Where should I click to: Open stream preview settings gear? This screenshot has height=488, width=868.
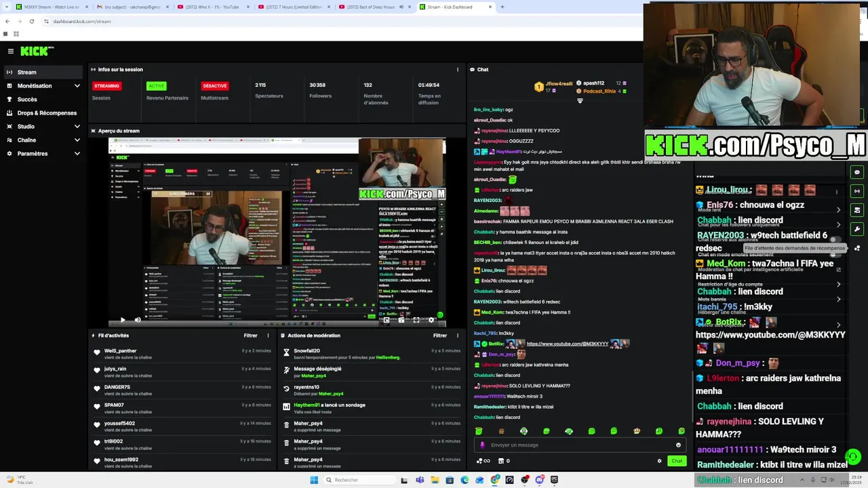pos(431,319)
